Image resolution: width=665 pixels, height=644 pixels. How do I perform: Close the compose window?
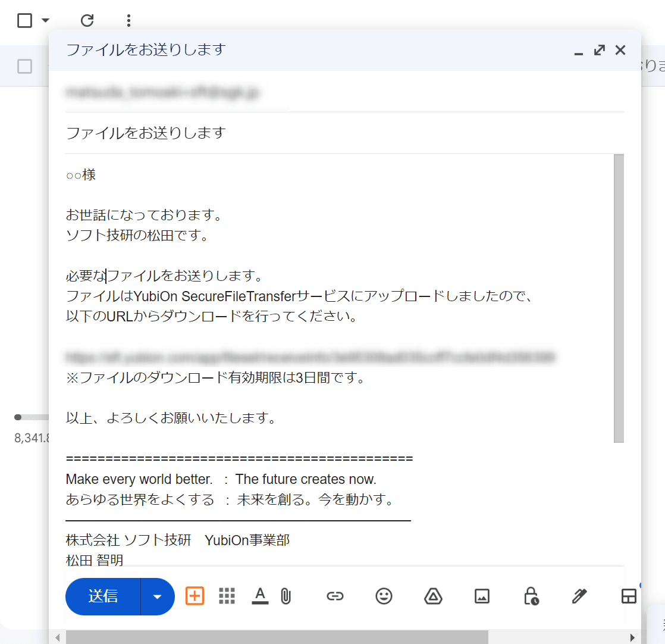pos(620,50)
